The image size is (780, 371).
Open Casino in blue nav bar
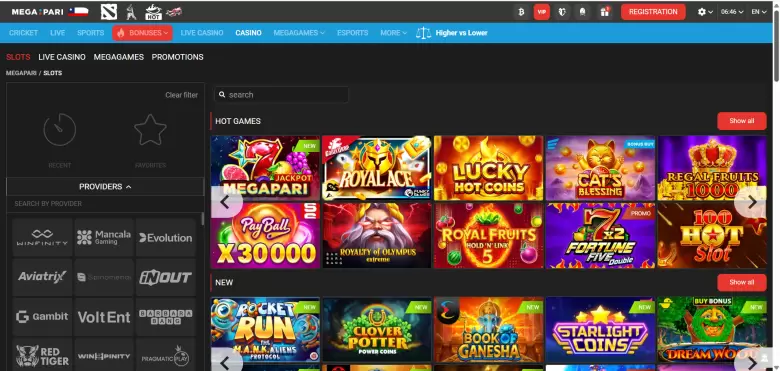248,33
